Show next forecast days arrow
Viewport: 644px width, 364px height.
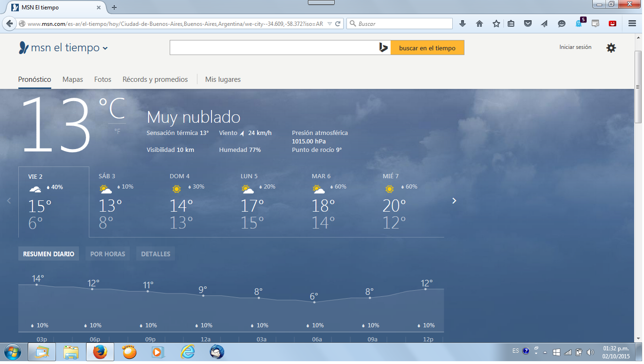(454, 201)
